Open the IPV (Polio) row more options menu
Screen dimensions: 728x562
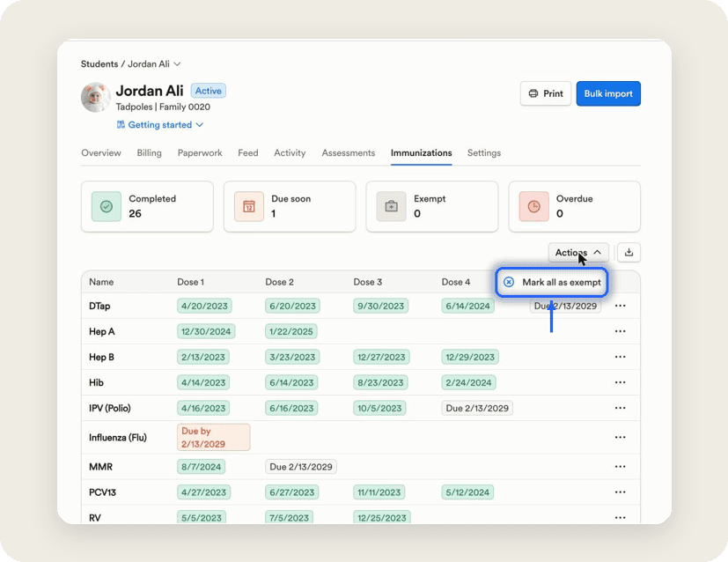point(620,408)
